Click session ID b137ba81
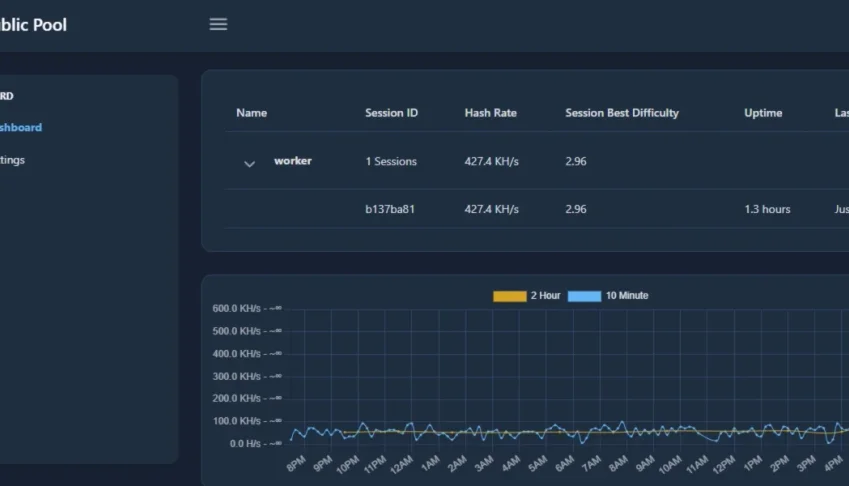 click(390, 209)
